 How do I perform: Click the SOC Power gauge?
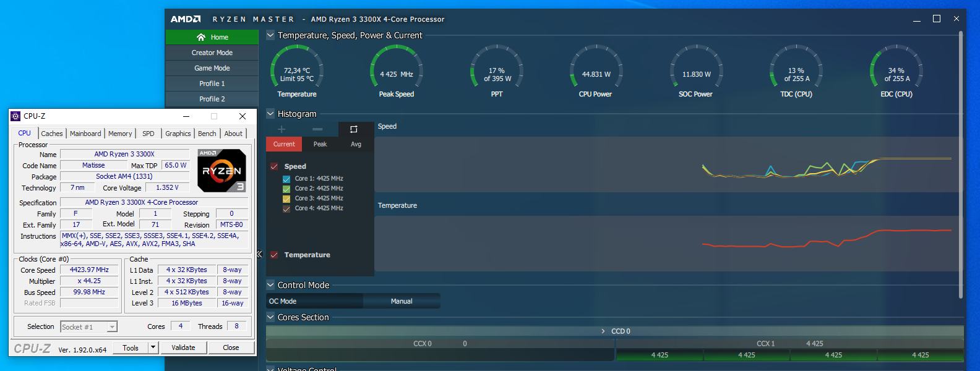[x=696, y=72]
